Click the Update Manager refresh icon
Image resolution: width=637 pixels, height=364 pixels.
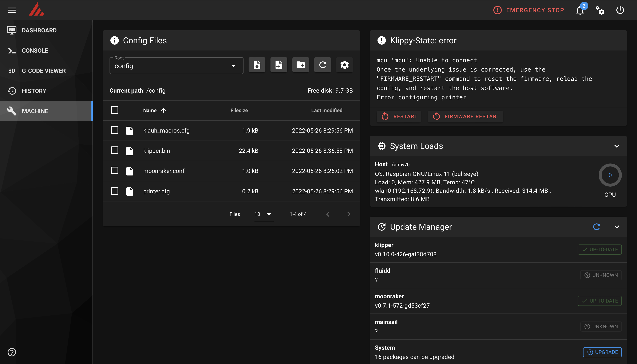[x=596, y=227]
